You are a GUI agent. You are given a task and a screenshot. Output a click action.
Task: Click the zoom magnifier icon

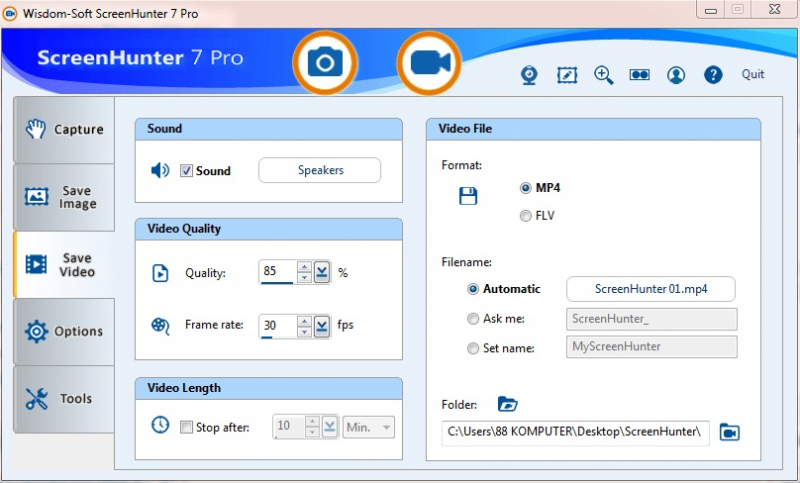(x=604, y=75)
